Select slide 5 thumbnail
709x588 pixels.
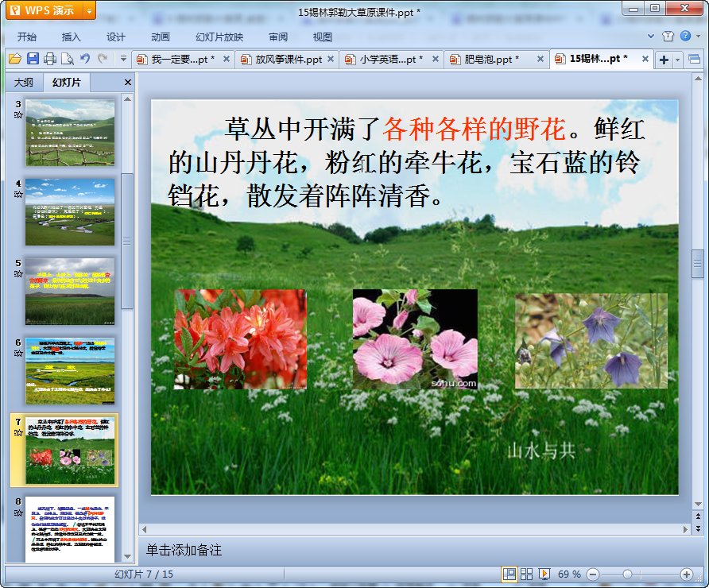coord(70,292)
